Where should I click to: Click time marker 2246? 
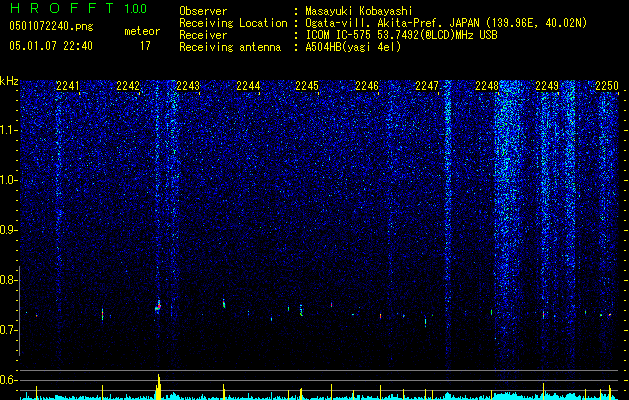coord(367,86)
